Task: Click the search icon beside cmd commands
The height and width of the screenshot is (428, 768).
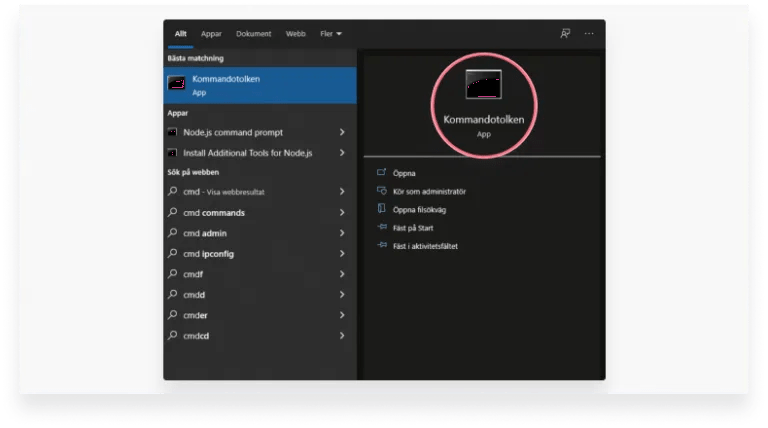Action: point(172,212)
